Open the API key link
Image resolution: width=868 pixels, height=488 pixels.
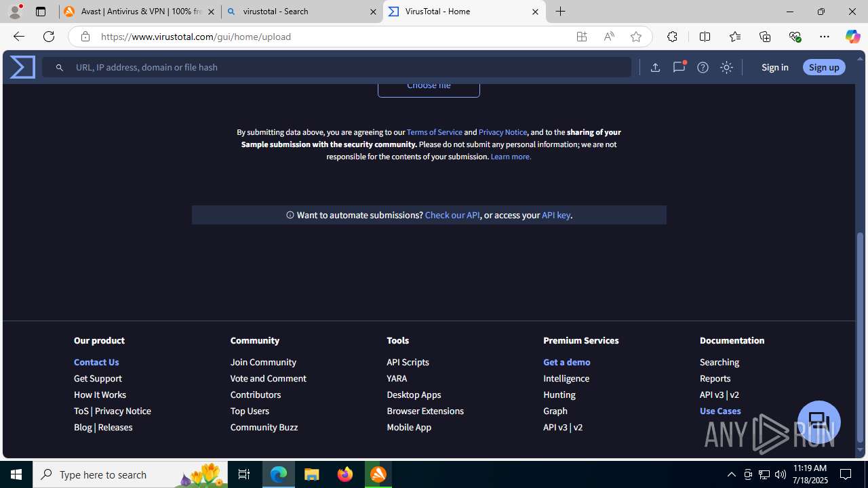(x=556, y=215)
